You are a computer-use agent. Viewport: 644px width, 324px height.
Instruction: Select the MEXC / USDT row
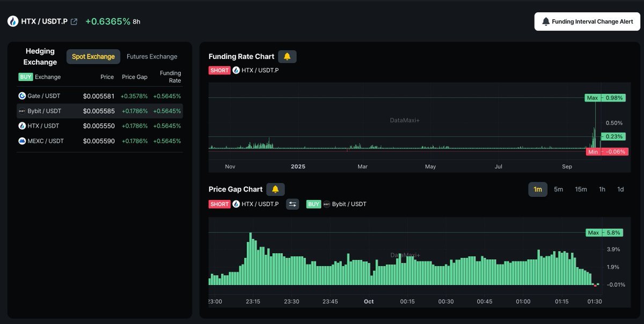point(100,141)
